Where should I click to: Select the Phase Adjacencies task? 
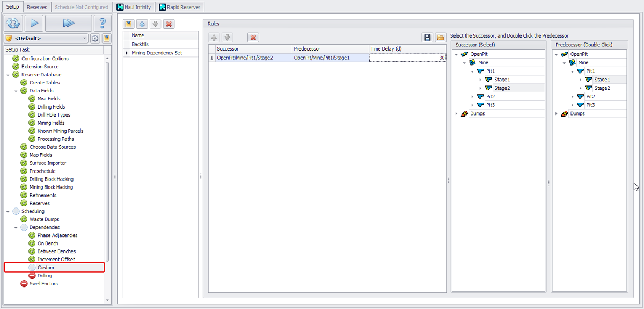tap(57, 235)
